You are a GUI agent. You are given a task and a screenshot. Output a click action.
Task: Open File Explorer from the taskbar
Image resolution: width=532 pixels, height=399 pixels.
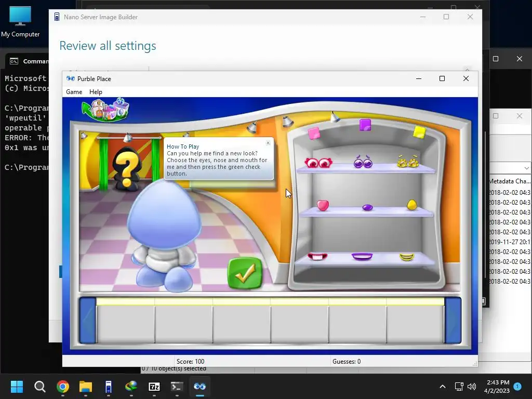coord(86,387)
